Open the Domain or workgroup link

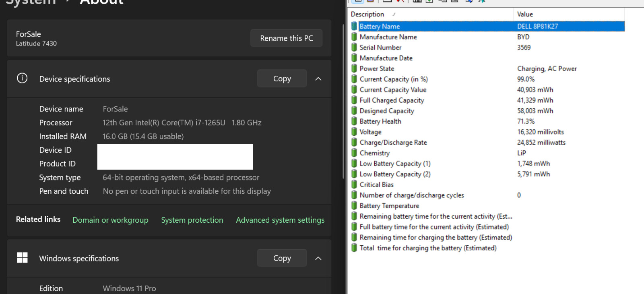[110, 220]
